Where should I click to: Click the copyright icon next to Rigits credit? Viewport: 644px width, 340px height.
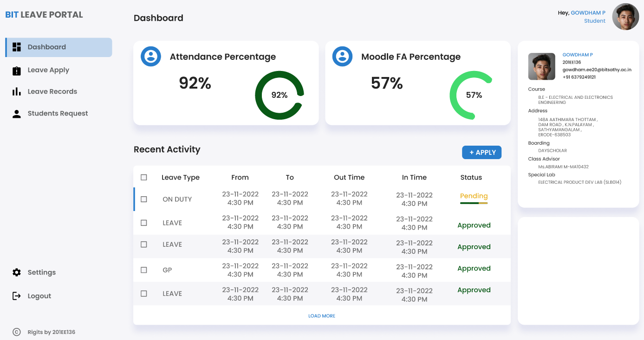(x=17, y=332)
